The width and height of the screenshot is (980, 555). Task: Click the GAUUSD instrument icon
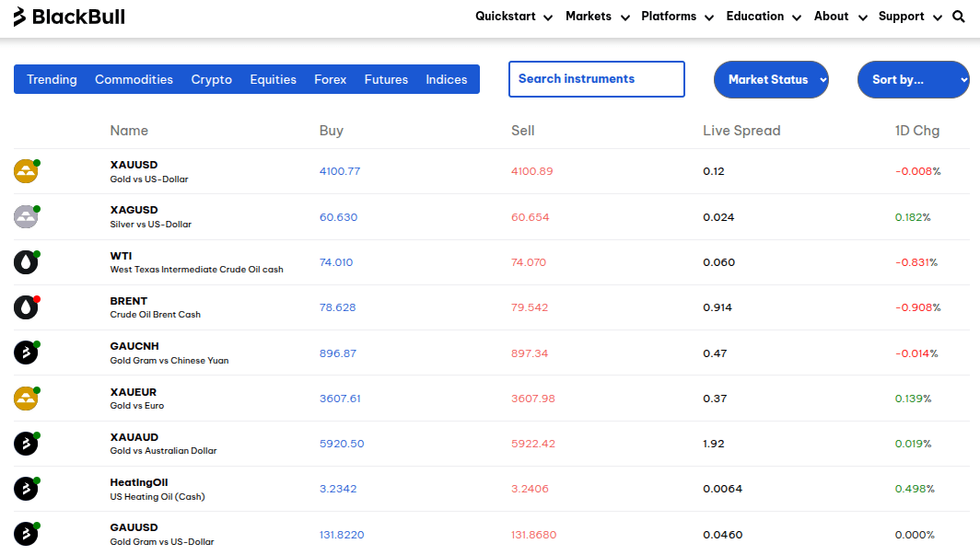point(26,534)
